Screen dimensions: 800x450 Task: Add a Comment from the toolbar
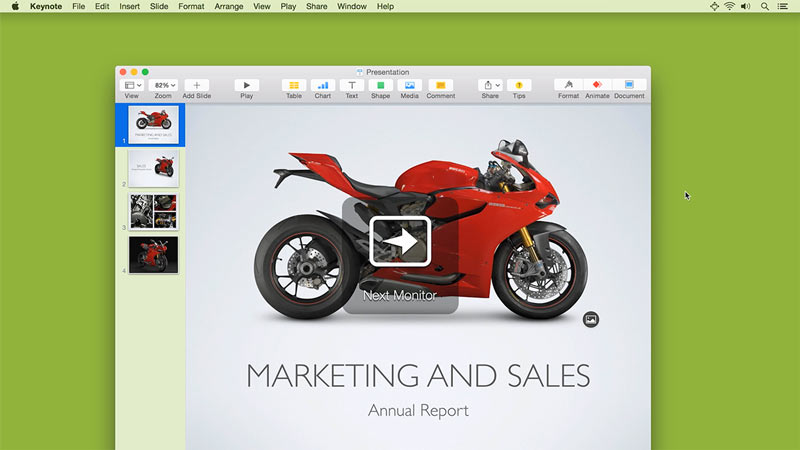(441, 85)
